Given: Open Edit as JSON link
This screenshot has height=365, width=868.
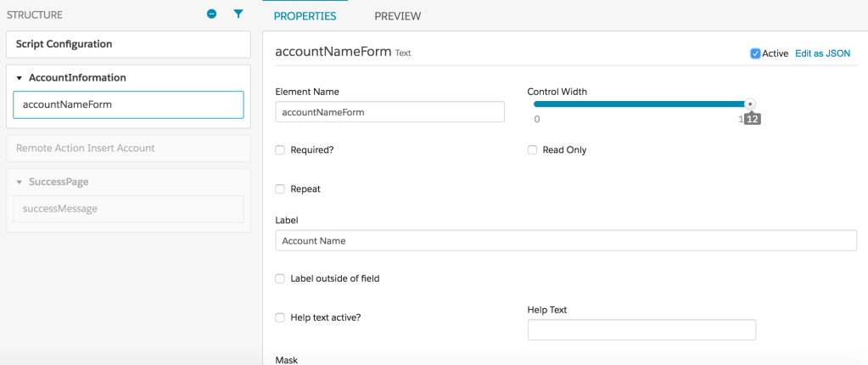Looking at the screenshot, I should click(822, 53).
